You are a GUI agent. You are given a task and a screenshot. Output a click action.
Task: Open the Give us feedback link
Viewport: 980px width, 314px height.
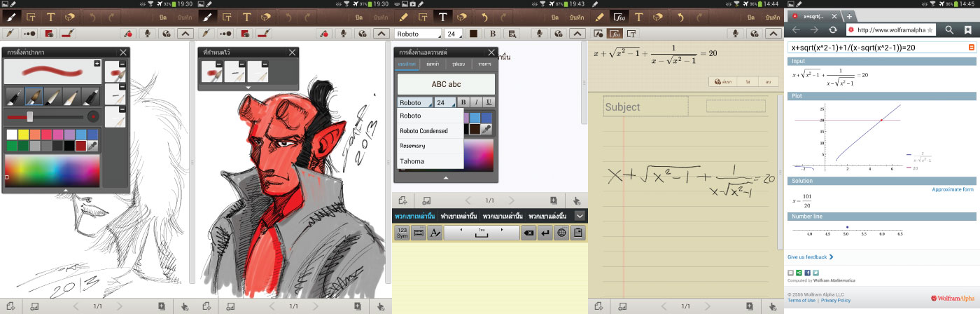pyautogui.click(x=811, y=257)
